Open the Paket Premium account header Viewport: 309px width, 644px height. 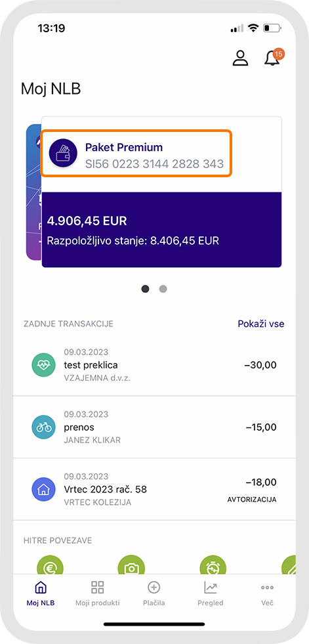136,153
